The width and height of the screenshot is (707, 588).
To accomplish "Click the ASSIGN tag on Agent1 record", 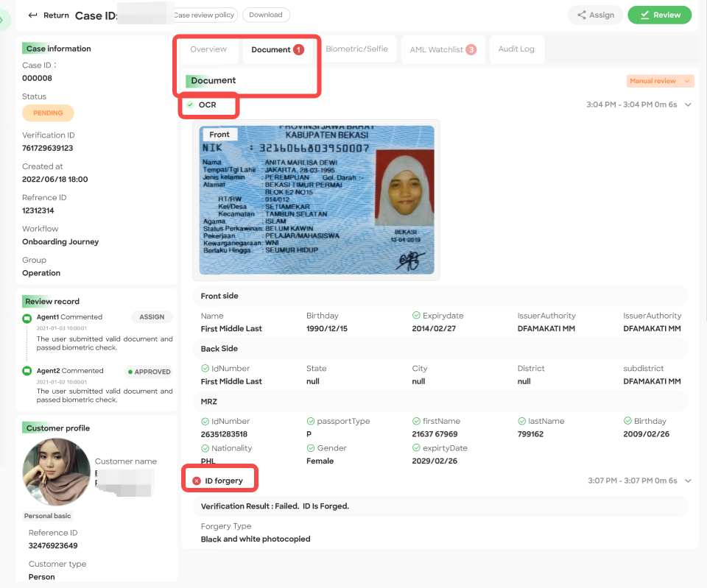I will click(152, 317).
